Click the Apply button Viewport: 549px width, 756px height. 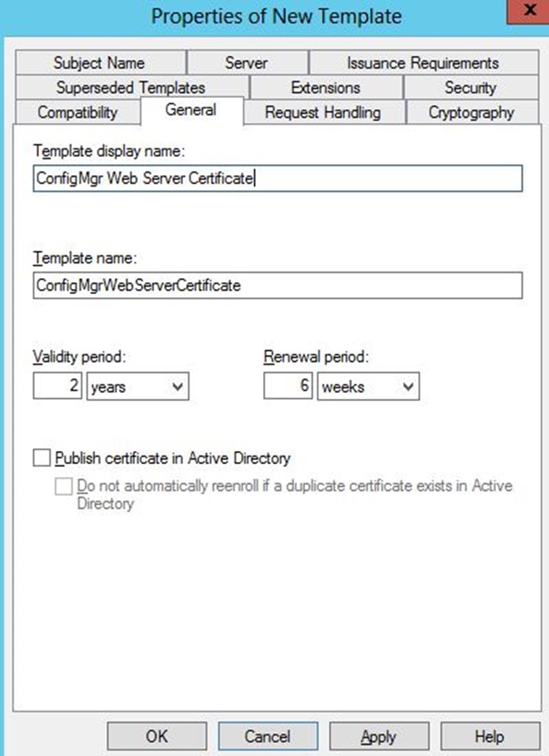pyautogui.click(x=379, y=736)
